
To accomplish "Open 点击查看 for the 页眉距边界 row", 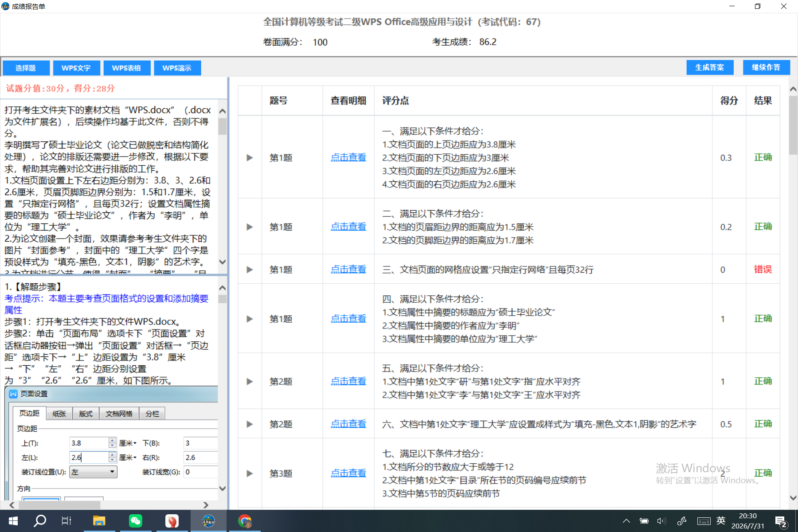I will 348,227.
